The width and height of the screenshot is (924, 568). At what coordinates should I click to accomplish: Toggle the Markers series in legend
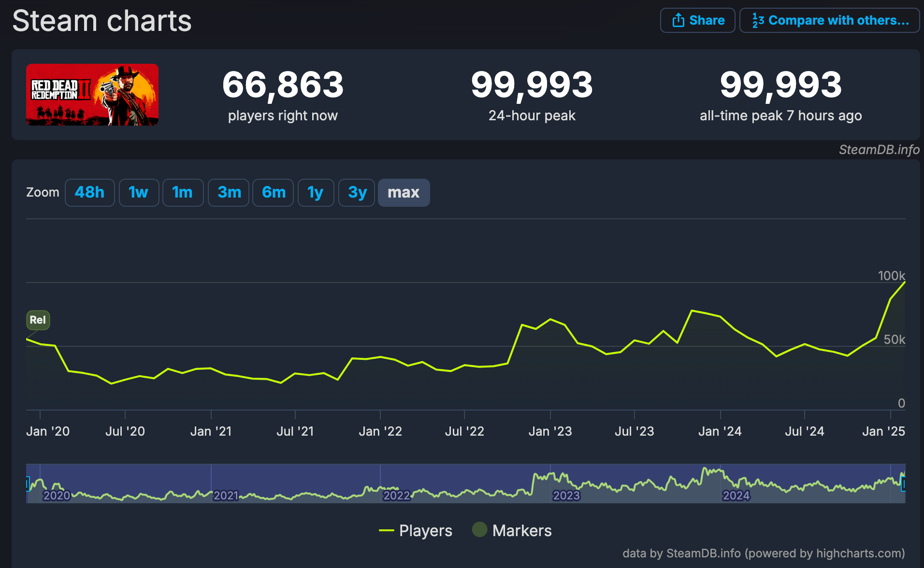(512, 530)
